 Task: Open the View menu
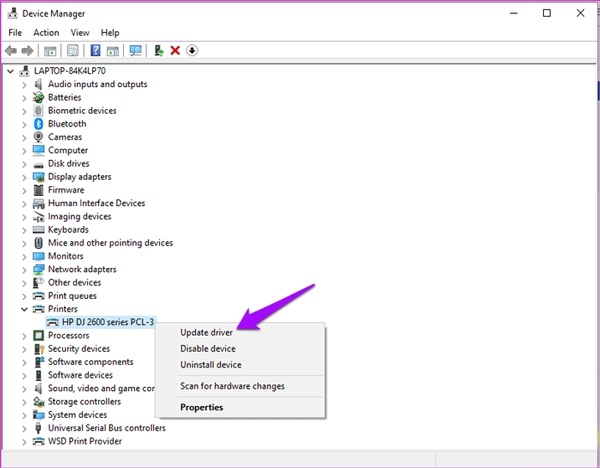(80, 33)
